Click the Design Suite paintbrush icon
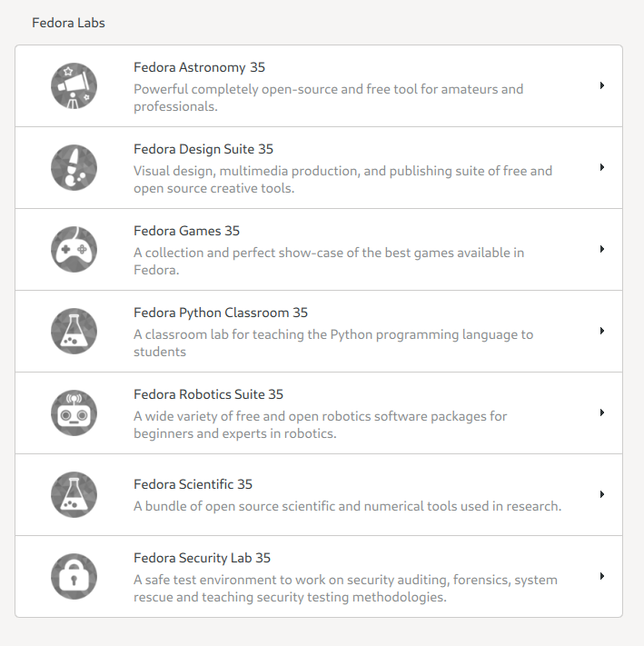This screenshot has width=644, height=646. pos(74,168)
